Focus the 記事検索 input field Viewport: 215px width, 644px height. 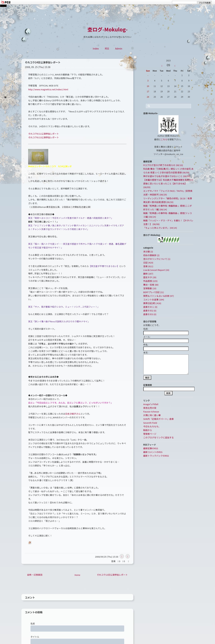click(169, 389)
